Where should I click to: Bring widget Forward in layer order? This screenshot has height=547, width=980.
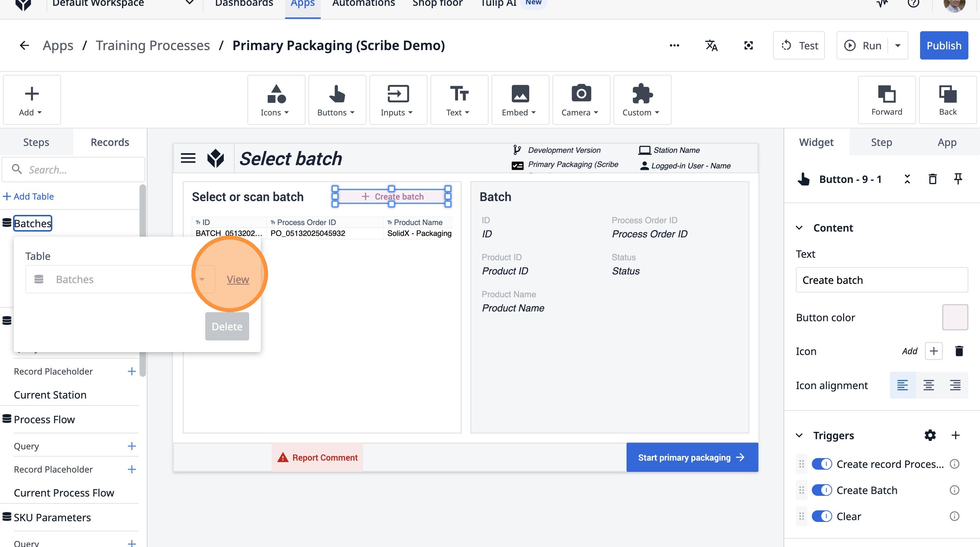886,100
